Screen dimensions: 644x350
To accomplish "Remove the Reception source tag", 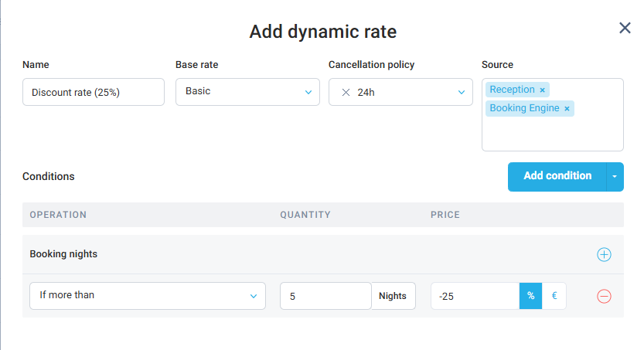I will (x=543, y=90).
